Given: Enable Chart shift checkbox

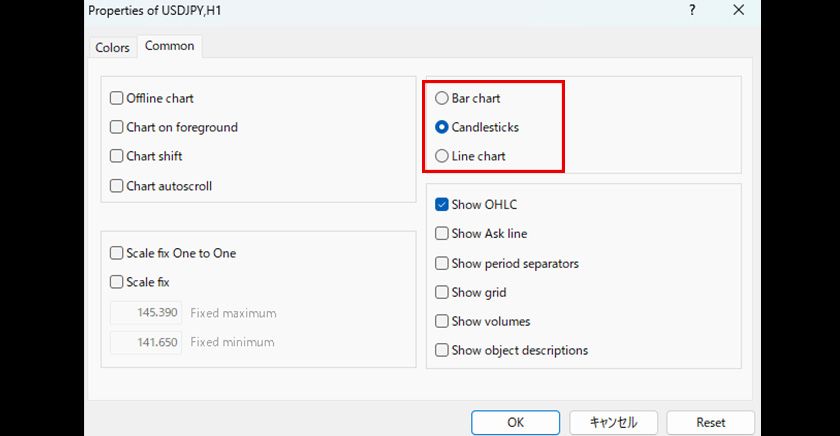Looking at the screenshot, I should [117, 157].
